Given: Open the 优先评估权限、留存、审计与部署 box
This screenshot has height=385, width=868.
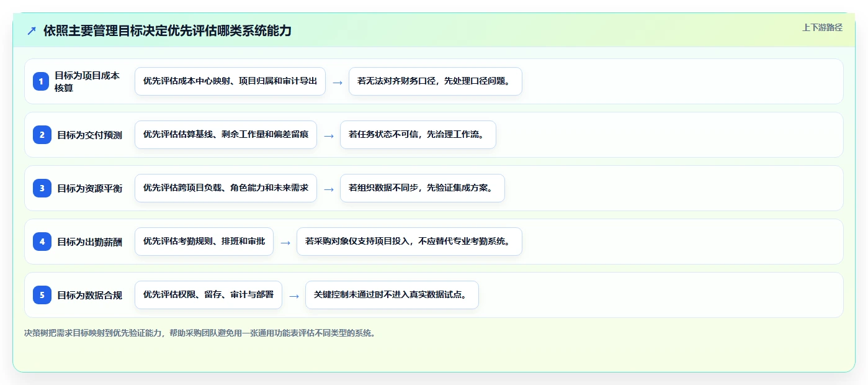Looking at the screenshot, I should point(208,295).
